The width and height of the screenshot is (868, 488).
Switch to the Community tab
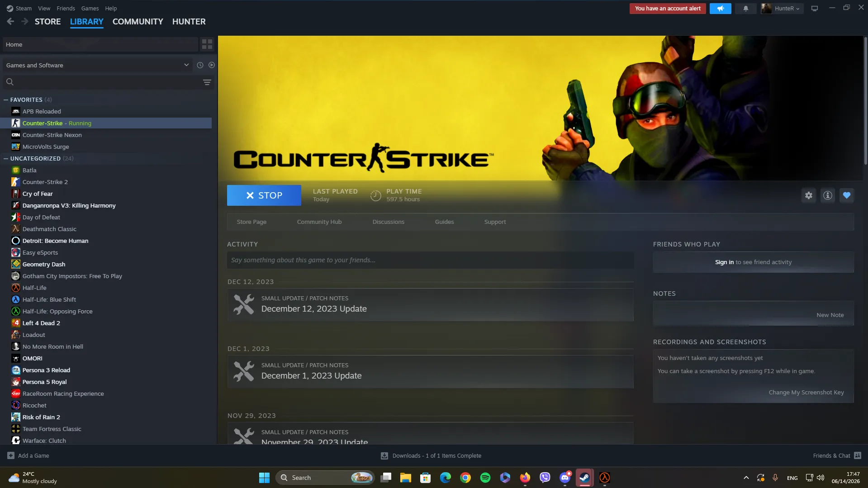(138, 21)
